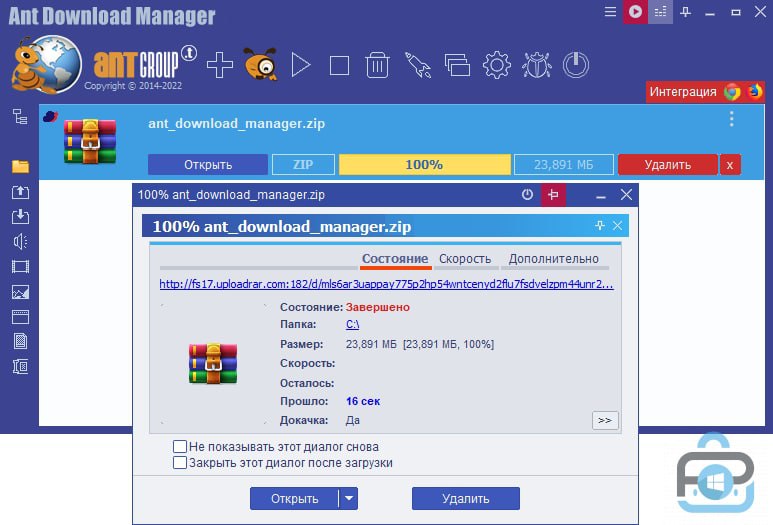Stop downloads with the square icon

coord(339,65)
